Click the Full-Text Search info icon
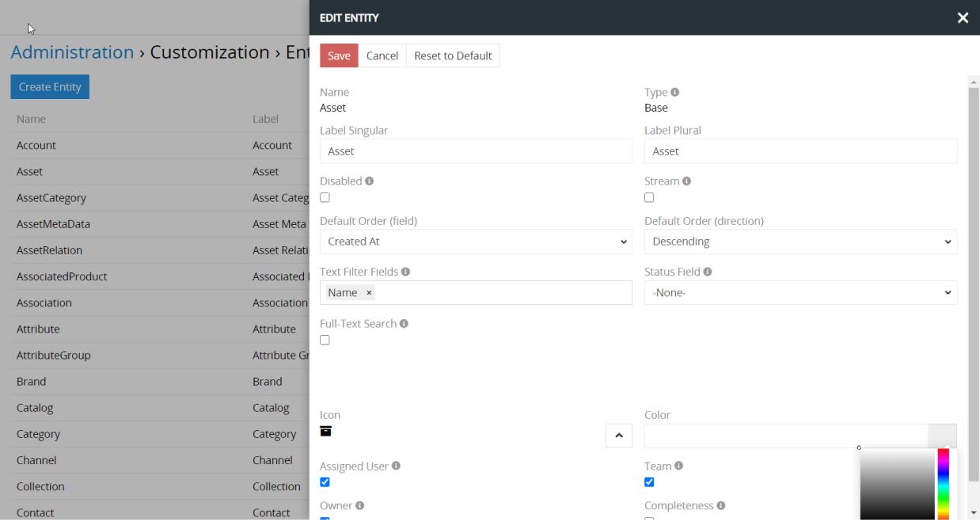Screen dimensions: 980x522 404,324
